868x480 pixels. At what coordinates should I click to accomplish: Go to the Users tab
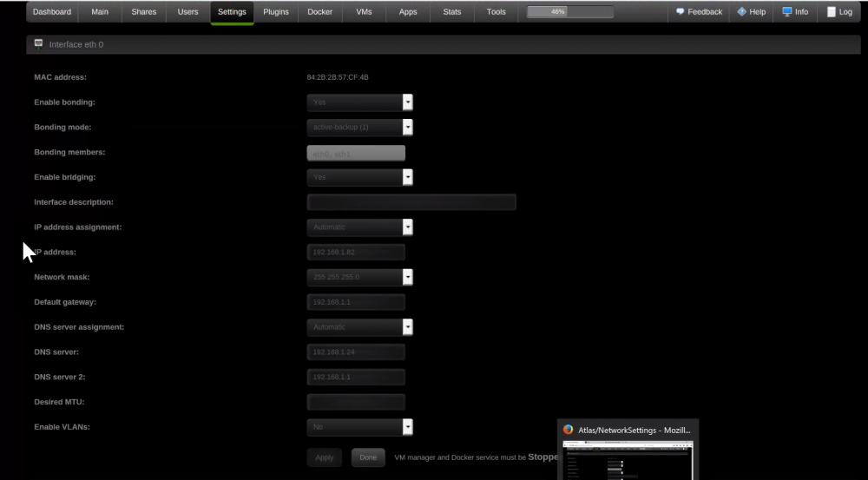(x=187, y=11)
